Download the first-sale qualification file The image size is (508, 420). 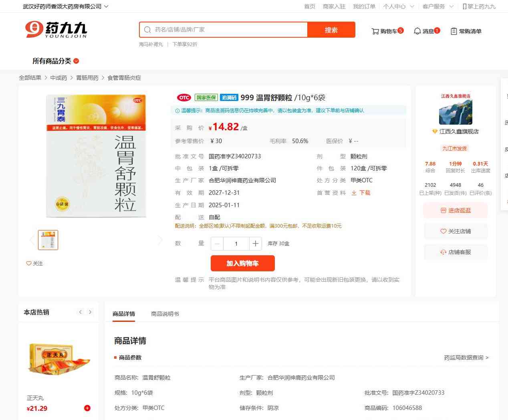click(361, 193)
